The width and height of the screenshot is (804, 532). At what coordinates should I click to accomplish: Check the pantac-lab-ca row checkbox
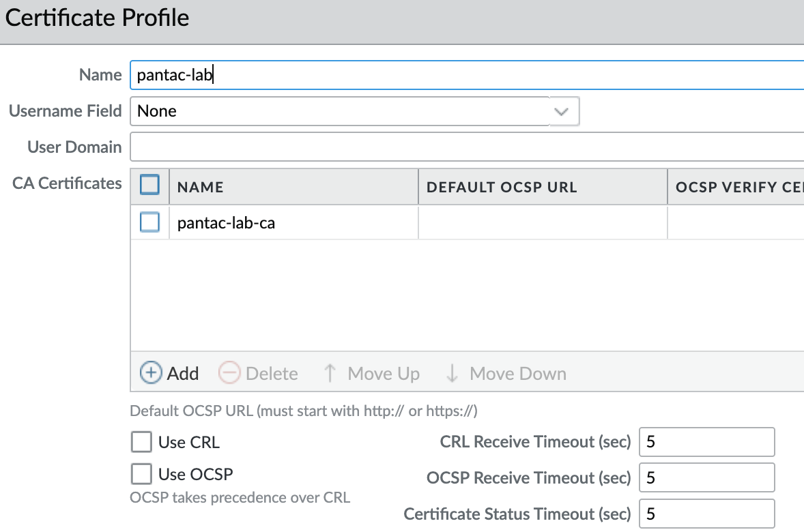point(149,222)
